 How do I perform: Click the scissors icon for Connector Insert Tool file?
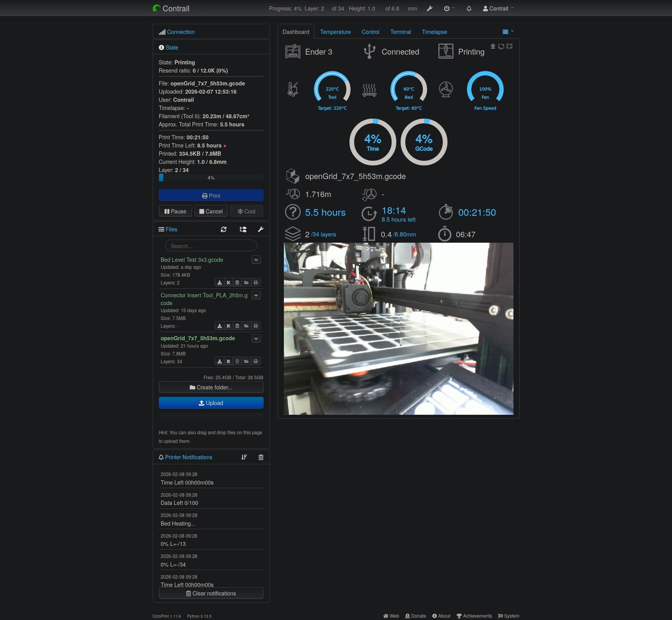(x=228, y=326)
